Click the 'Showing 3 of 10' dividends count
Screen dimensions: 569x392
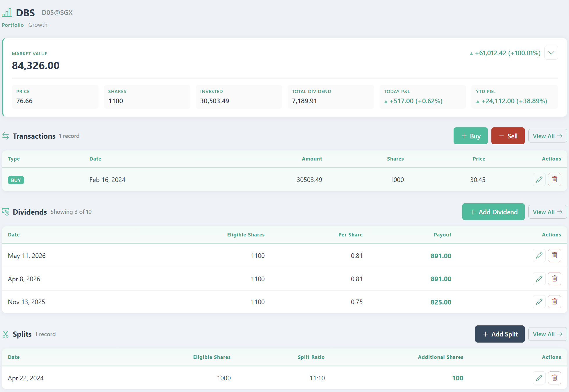click(71, 212)
